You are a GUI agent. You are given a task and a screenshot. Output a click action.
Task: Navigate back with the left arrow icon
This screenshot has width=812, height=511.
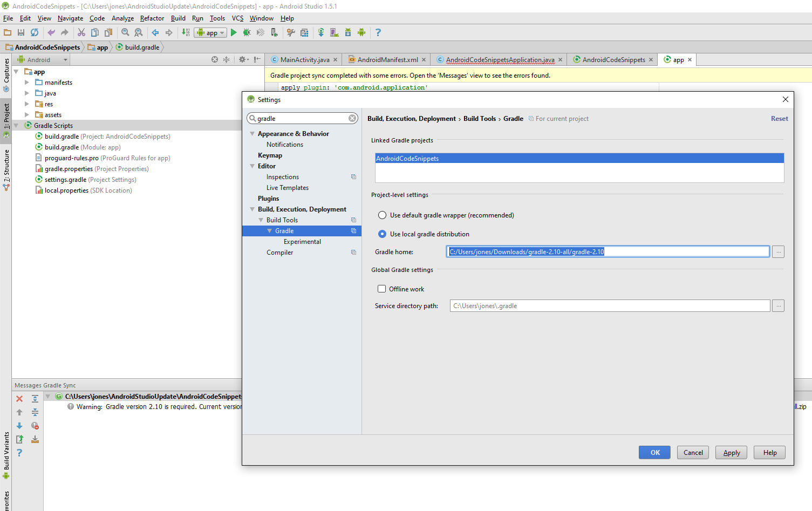click(155, 32)
